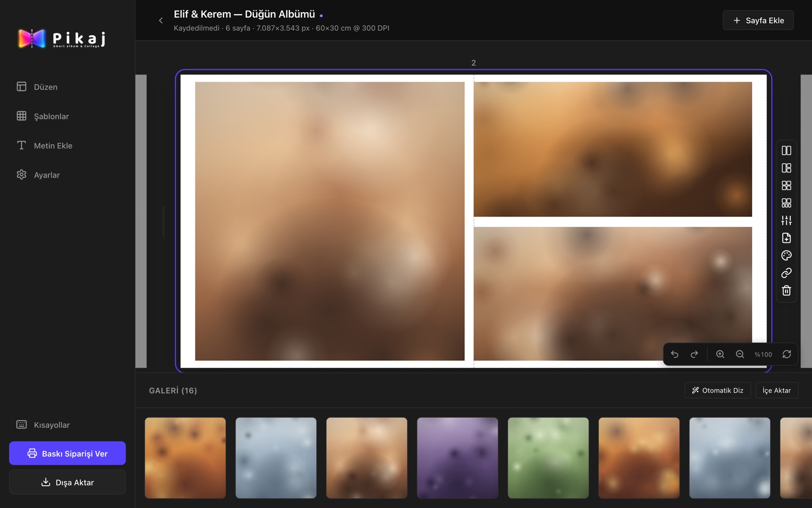Click the link chain icon

[x=786, y=273]
